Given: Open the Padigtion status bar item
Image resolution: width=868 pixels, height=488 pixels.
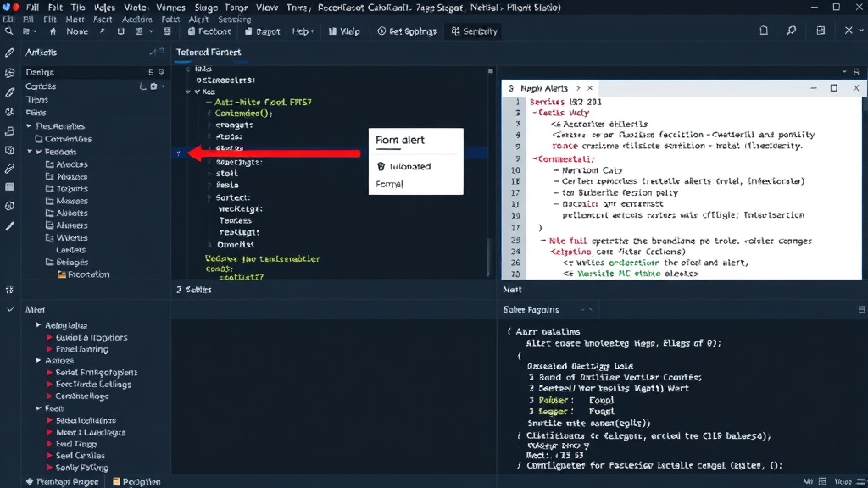Looking at the screenshot, I should point(136,482).
